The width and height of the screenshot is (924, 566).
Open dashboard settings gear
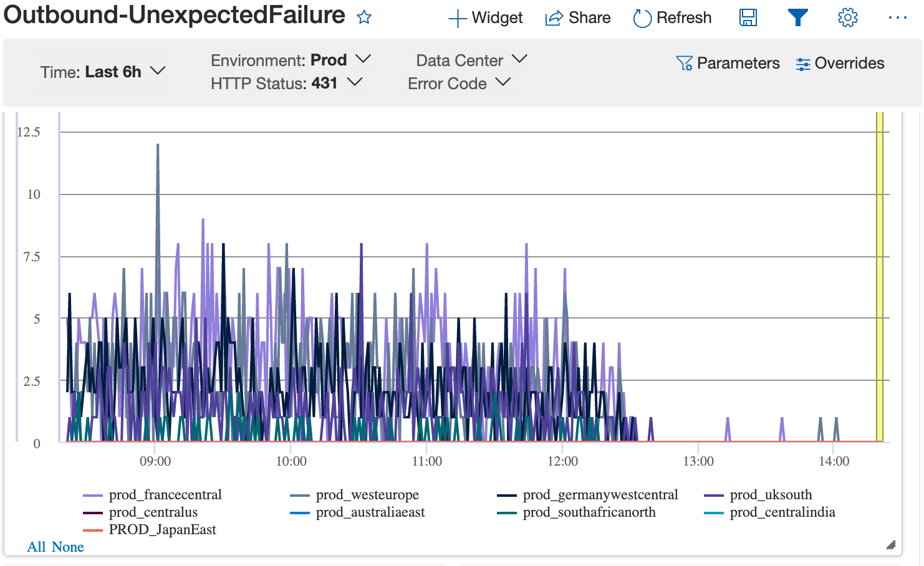coord(847,17)
